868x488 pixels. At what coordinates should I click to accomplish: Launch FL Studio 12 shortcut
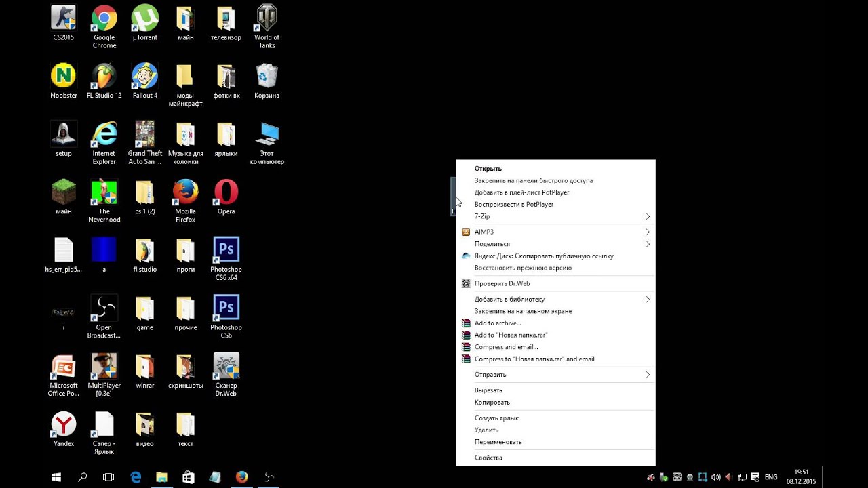[x=104, y=81]
